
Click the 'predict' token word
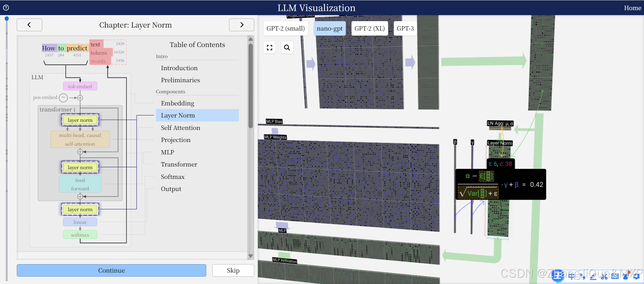point(77,48)
